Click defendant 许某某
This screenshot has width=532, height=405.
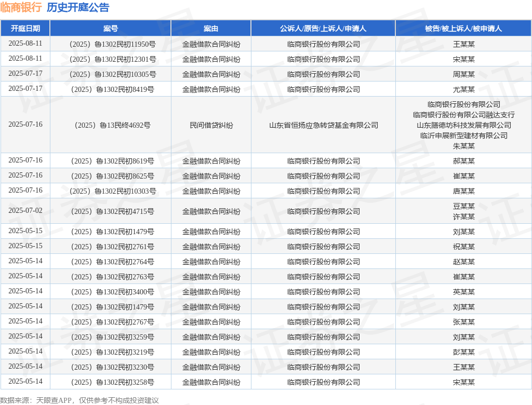[x=464, y=217]
